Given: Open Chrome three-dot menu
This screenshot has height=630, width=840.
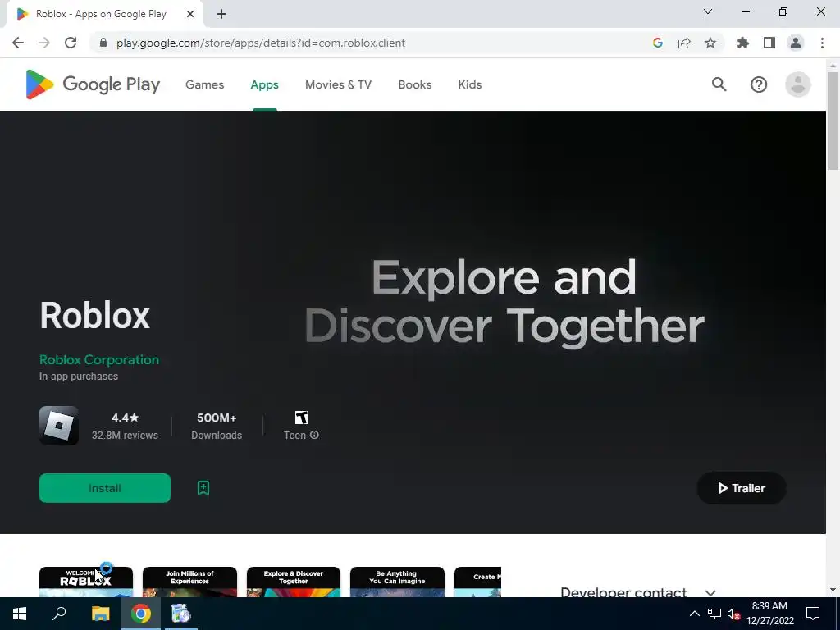Looking at the screenshot, I should click(x=822, y=43).
